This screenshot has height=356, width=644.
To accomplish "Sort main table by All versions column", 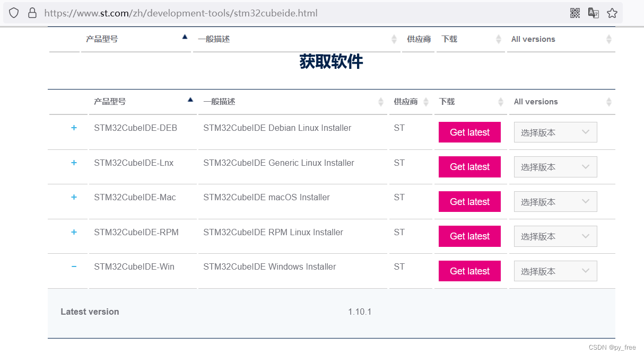I will (562, 102).
